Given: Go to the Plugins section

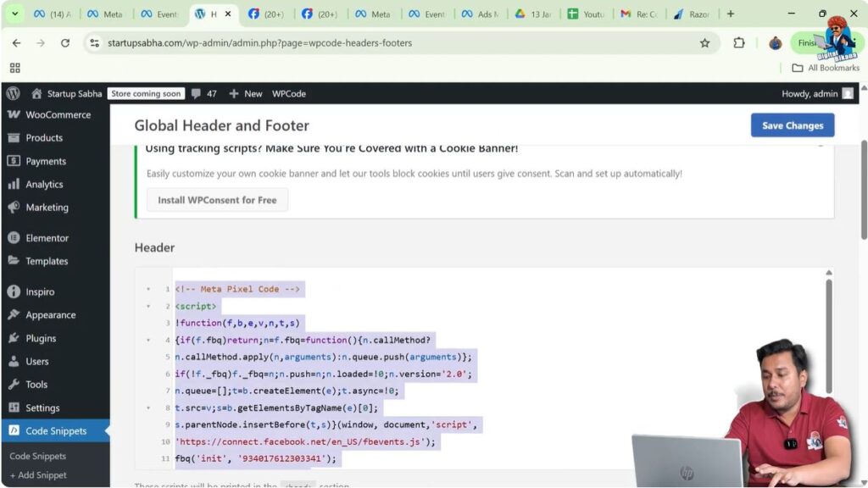Looking at the screenshot, I should pyautogui.click(x=38, y=338).
